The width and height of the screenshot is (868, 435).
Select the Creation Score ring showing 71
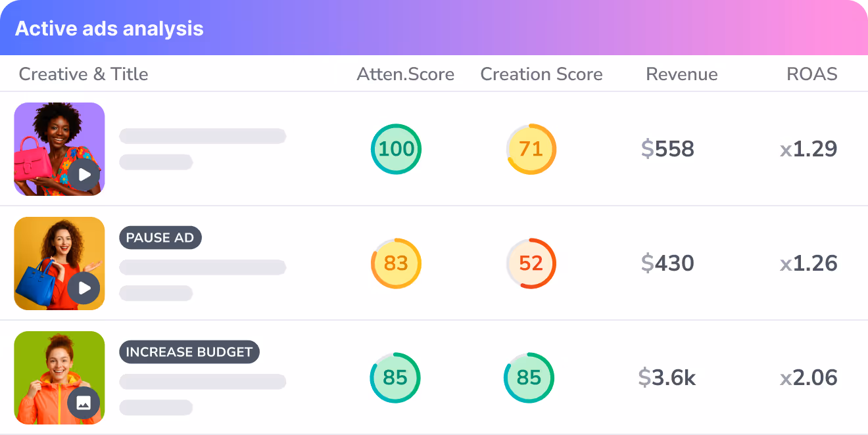click(x=531, y=149)
